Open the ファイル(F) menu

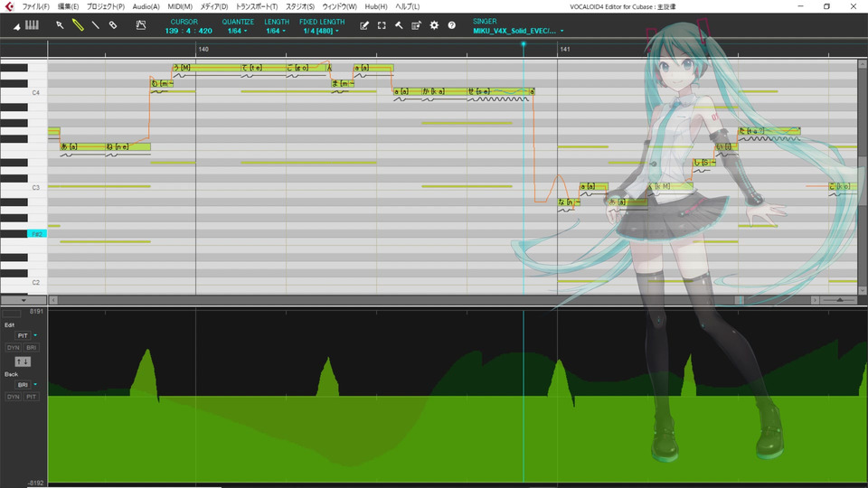coord(35,6)
